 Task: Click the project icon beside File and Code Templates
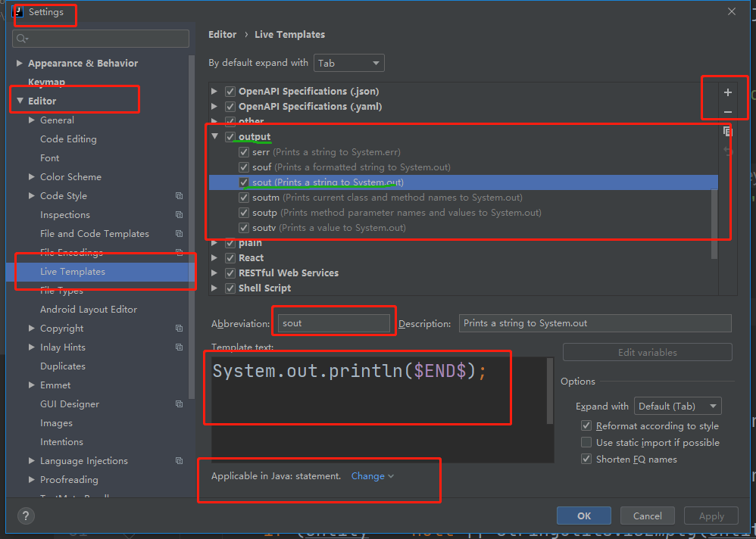[179, 234]
